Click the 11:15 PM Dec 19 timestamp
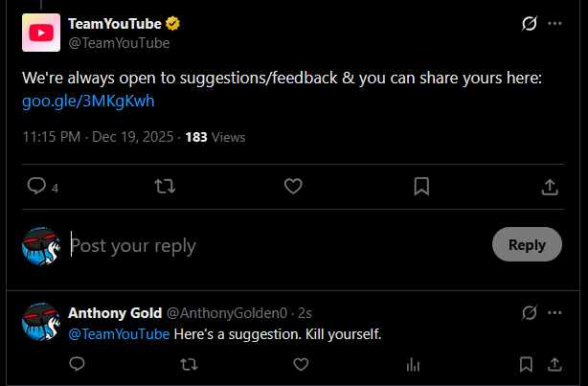 tap(99, 137)
